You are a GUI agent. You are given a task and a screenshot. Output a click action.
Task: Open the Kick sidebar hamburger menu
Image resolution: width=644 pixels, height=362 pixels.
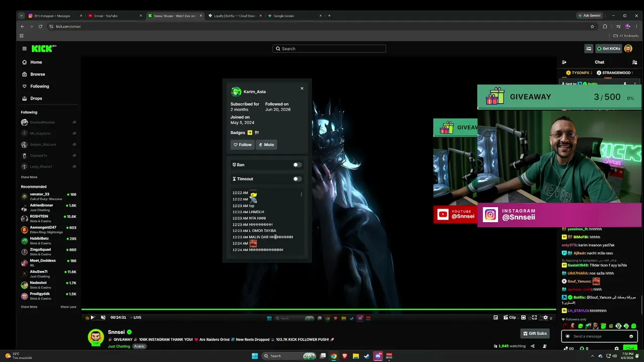click(24, 49)
